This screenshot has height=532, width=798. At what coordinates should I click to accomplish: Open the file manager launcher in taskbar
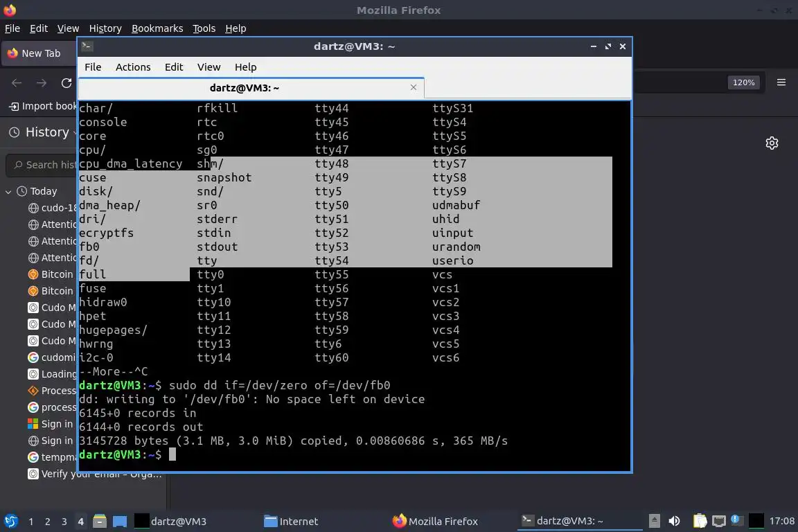[100, 522]
